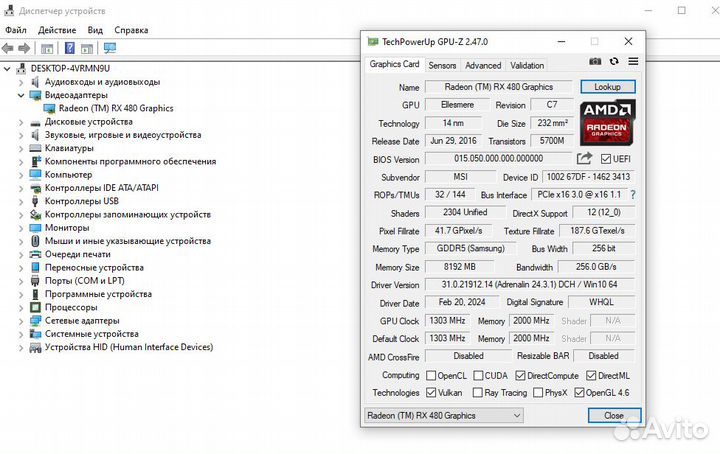Select the Graphics Card tab

(x=394, y=64)
